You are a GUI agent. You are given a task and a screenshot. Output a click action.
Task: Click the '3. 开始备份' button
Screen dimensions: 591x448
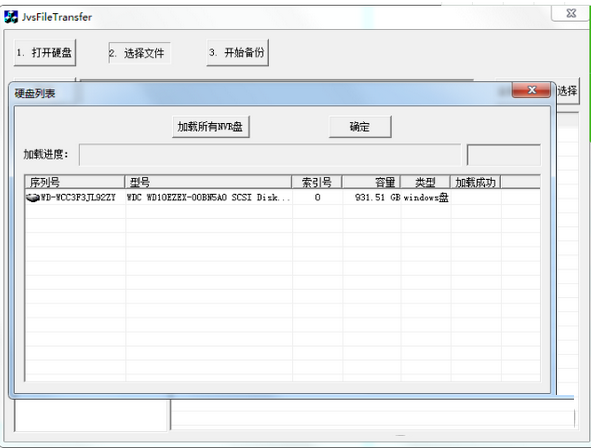tap(237, 53)
